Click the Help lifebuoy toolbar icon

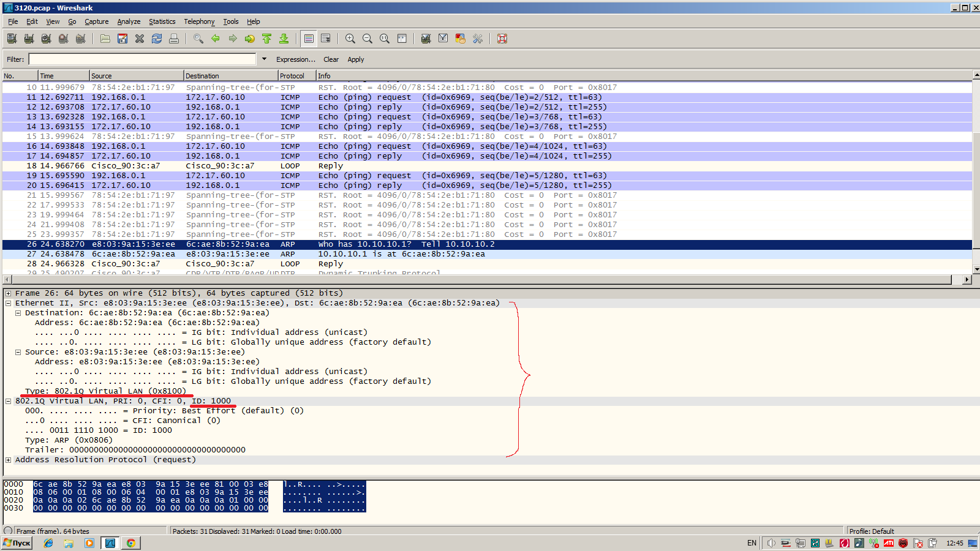502,39
